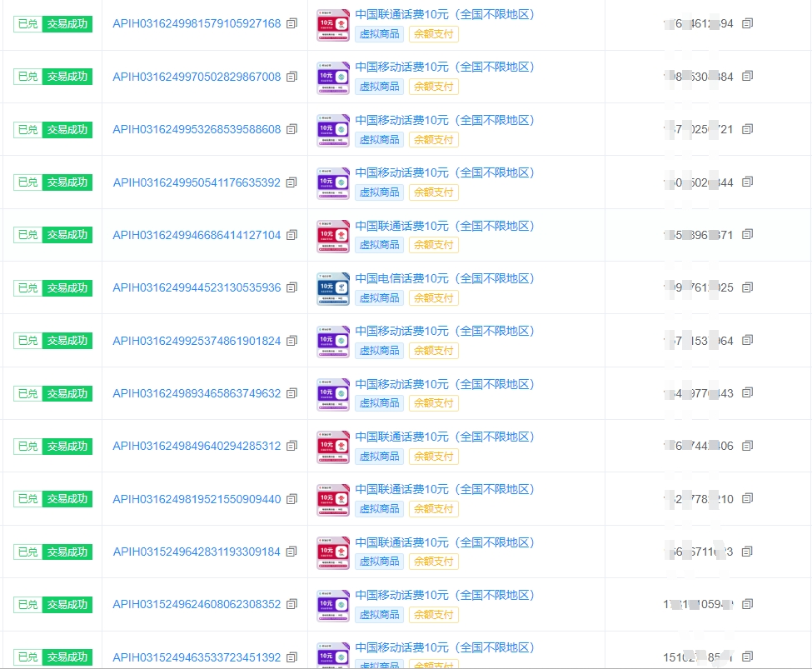This screenshot has height=669, width=812.
Task: Open 中国移动话费10元 product of order ending 8608
Action: 445,120
